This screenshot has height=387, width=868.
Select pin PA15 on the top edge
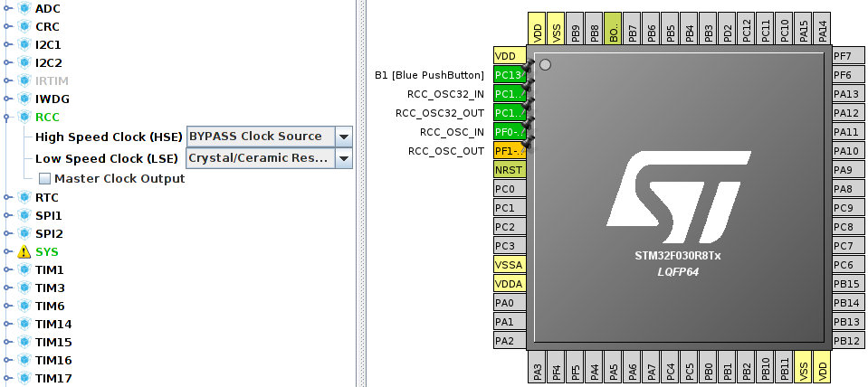point(803,28)
